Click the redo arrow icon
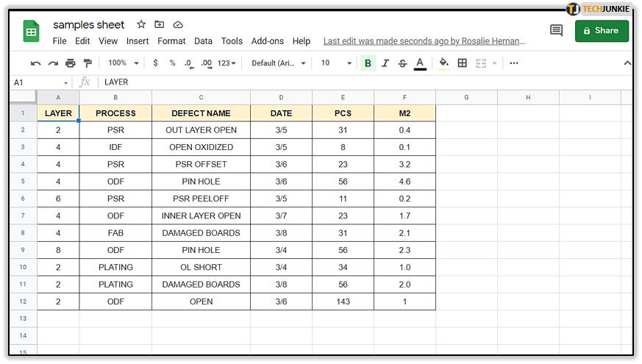This screenshot has width=642, height=364. (53, 63)
